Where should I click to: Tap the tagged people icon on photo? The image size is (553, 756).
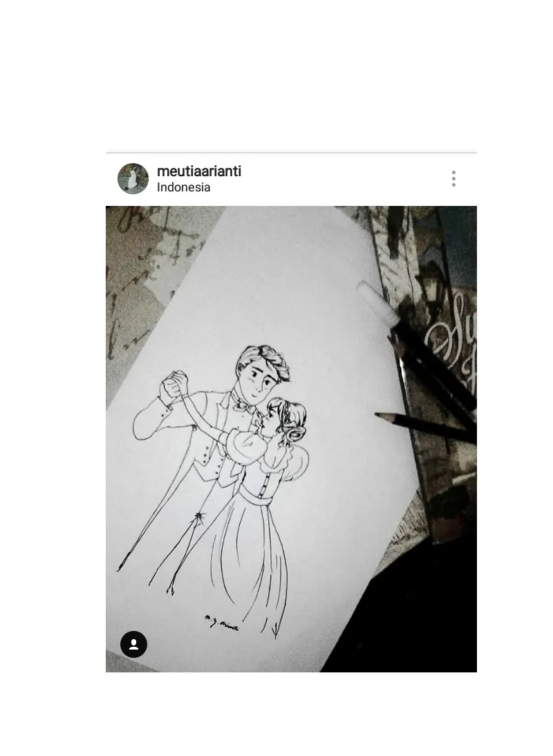click(x=133, y=644)
